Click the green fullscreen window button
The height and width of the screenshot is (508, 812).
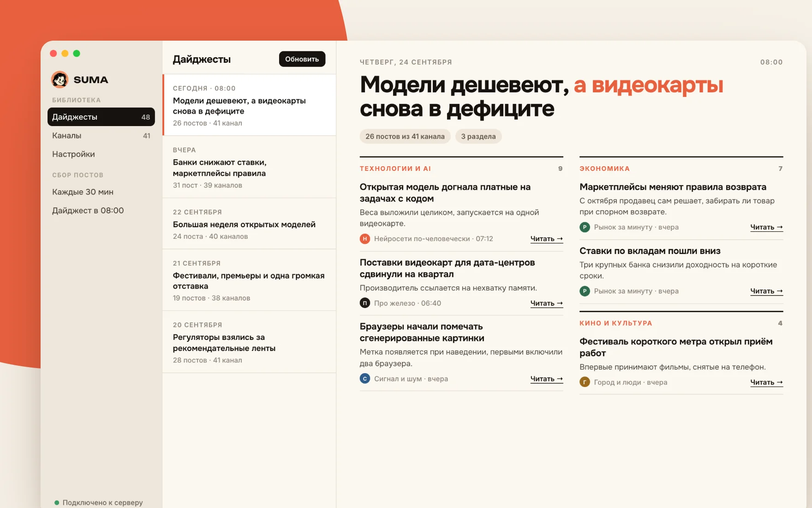77,54
